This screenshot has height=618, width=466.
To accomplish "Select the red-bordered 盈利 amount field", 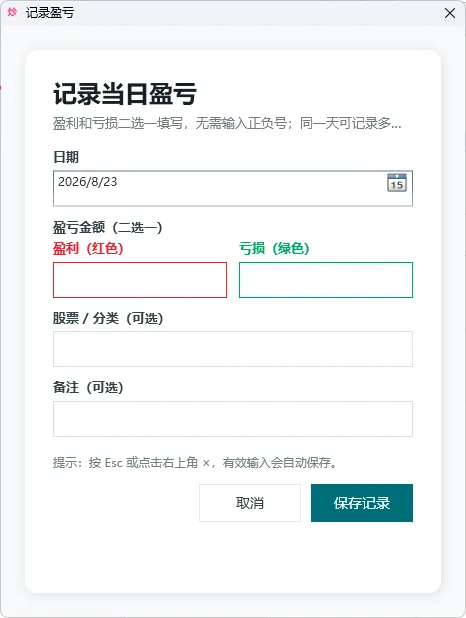I will [x=140, y=280].
